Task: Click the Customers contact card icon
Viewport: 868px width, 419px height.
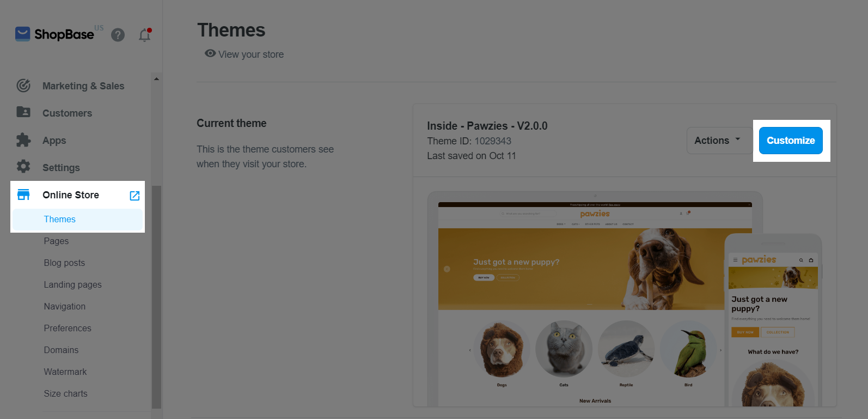Action: [x=23, y=112]
